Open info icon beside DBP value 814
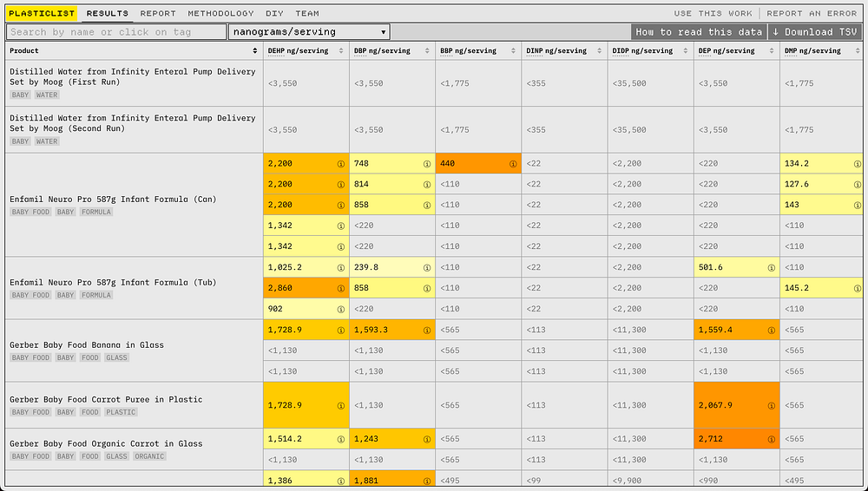868x491 pixels. tap(427, 184)
